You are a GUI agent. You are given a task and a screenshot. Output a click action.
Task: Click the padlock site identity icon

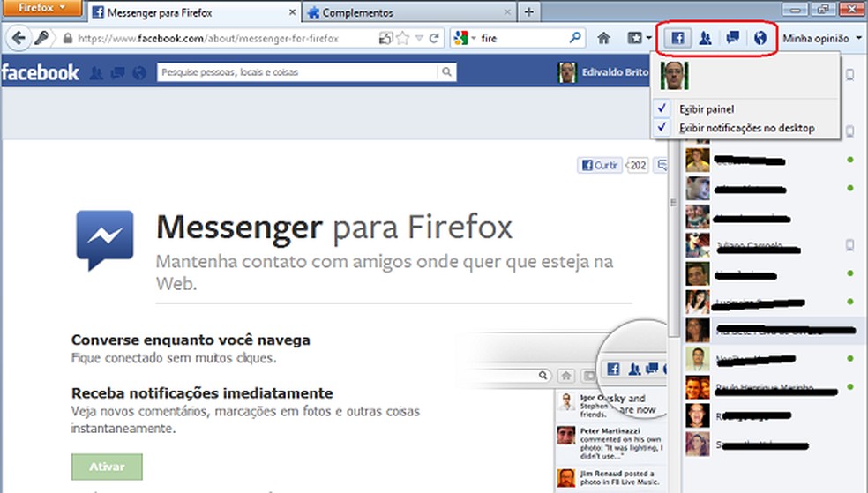(x=68, y=38)
